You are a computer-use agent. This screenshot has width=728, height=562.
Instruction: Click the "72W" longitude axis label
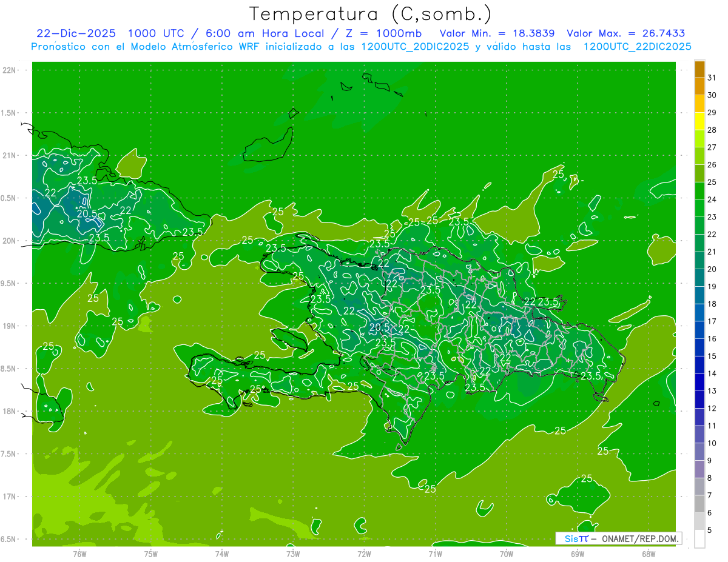[364, 554]
